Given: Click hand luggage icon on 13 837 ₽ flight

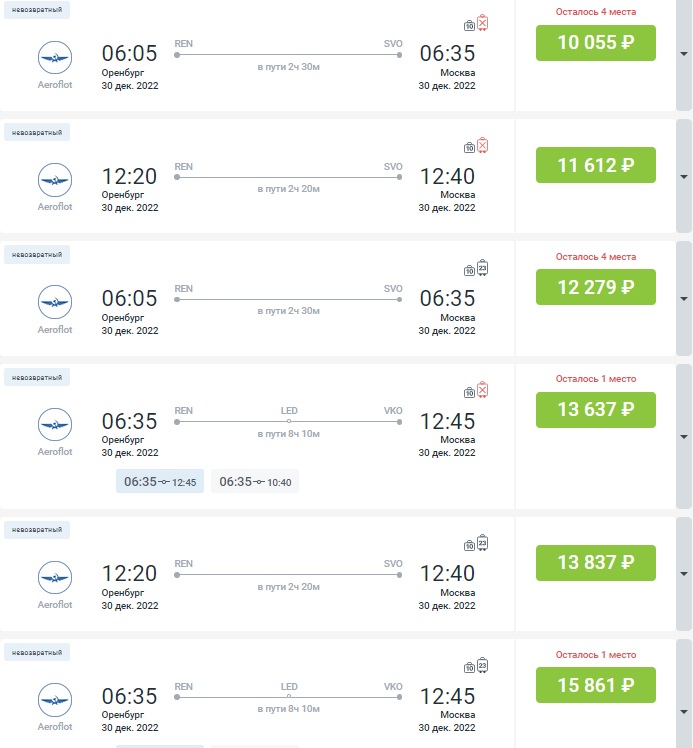Looking at the screenshot, I should pos(469,545).
